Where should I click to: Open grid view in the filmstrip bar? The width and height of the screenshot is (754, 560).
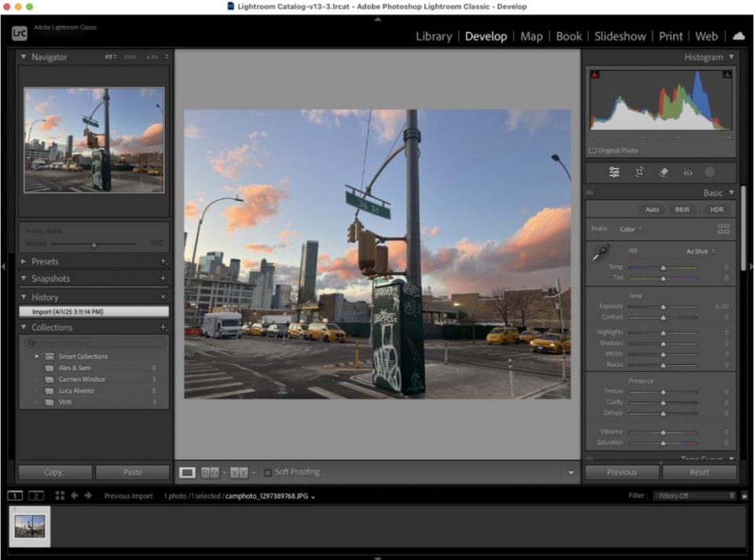(x=60, y=496)
